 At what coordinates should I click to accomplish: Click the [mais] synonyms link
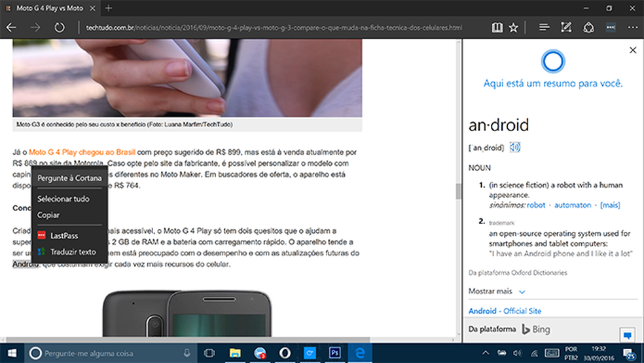coord(610,204)
